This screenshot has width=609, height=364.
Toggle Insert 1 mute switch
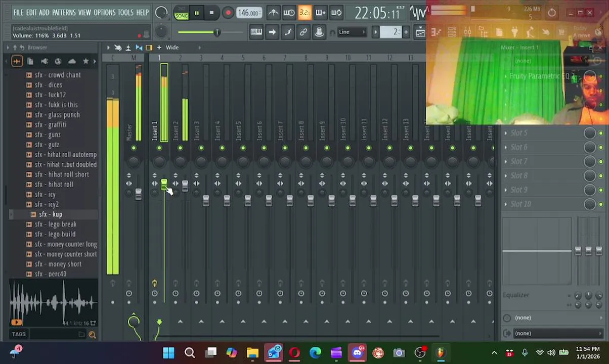point(159,148)
